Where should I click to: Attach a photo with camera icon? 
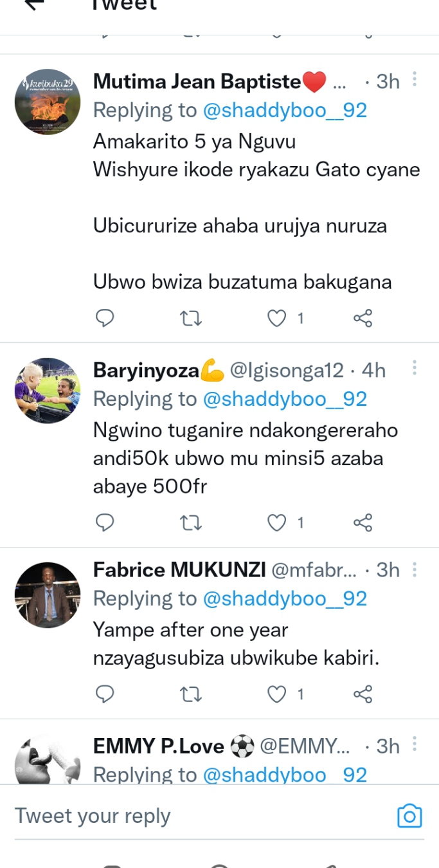coord(409,816)
